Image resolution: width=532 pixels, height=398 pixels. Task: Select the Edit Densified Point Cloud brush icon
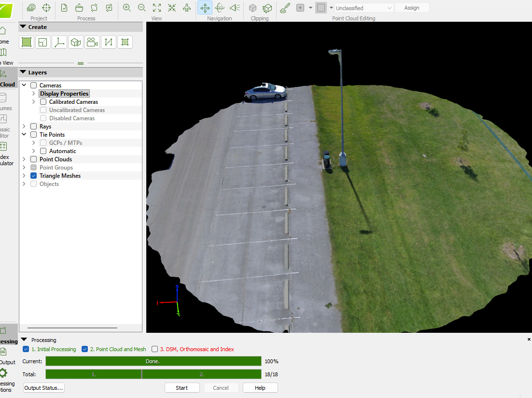(285, 8)
